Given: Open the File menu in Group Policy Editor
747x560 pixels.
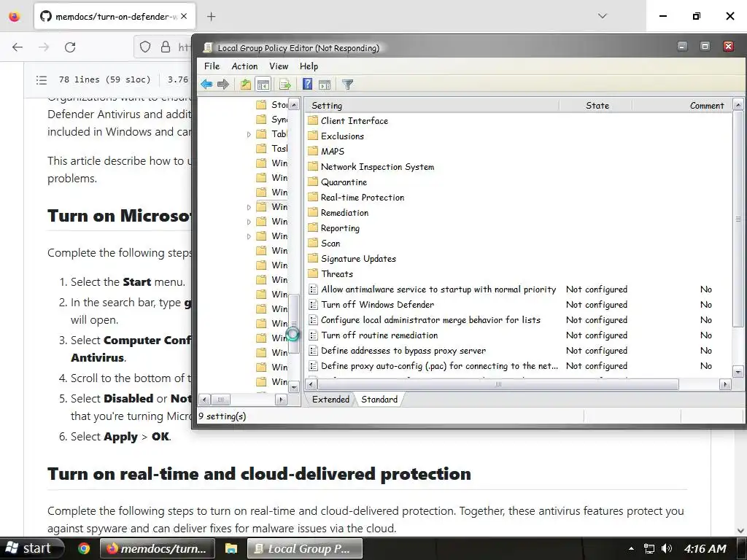Looking at the screenshot, I should coord(212,66).
